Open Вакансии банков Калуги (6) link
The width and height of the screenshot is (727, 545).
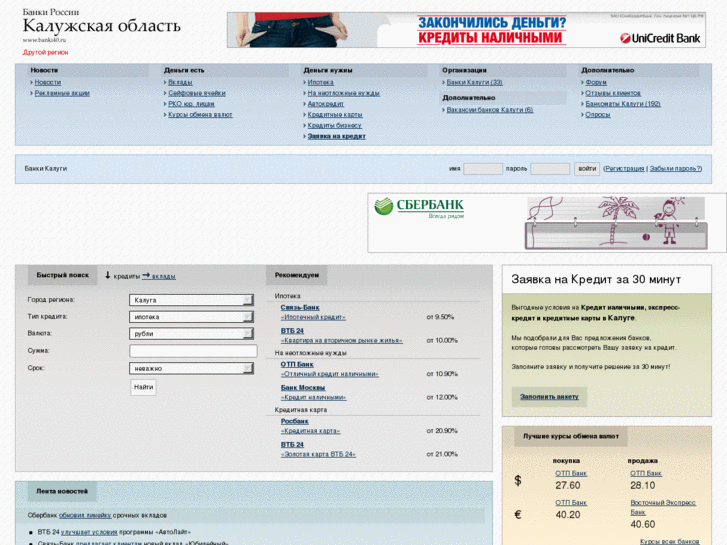(x=490, y=110)
